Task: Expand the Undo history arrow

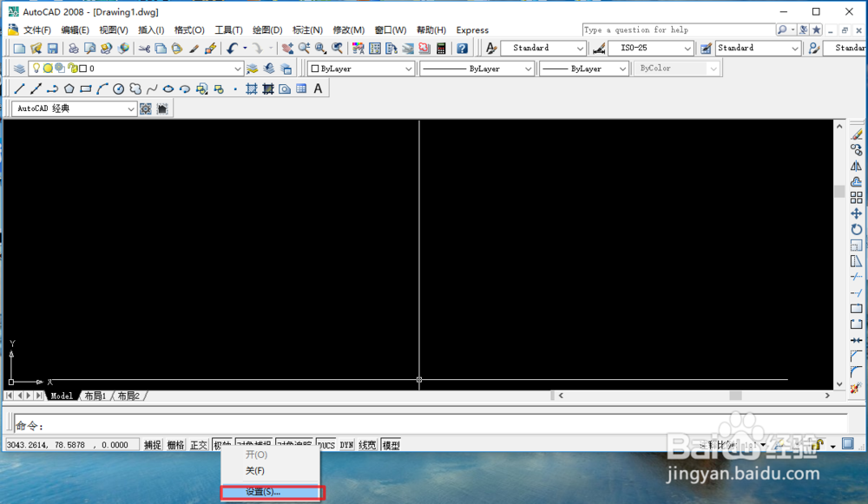Action: click(x=245, y=48)
